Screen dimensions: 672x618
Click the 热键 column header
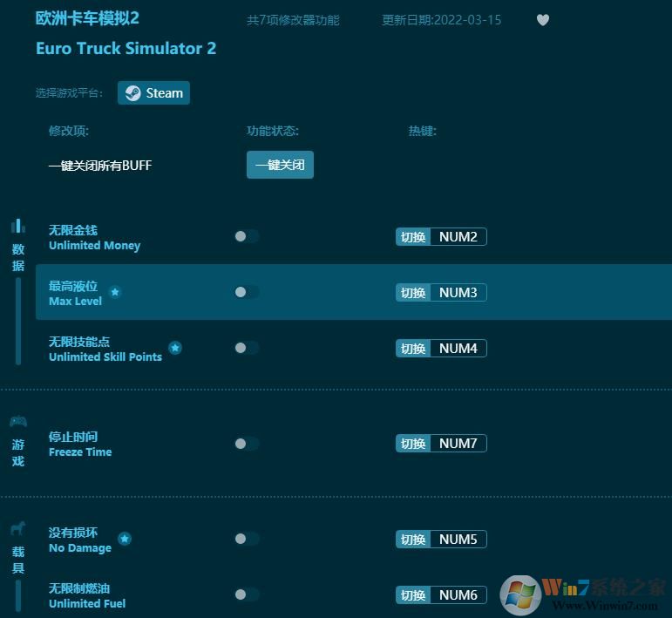pos(422,130)
